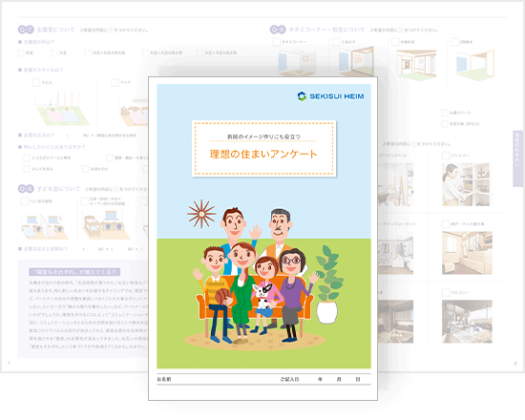Click the お名前 field on the cover
The width and height of the screenshot is (525, 420).
[164, 379]
